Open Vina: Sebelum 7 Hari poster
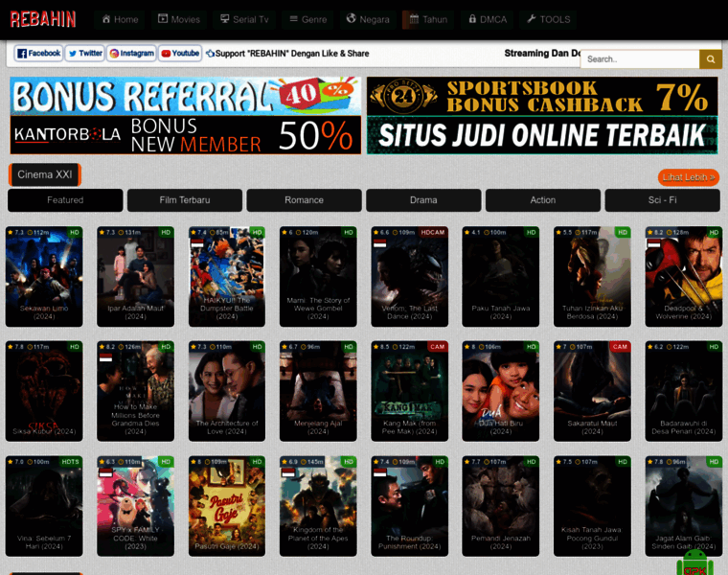This screenshot has width=728, height=575. [x=44, y=506]
